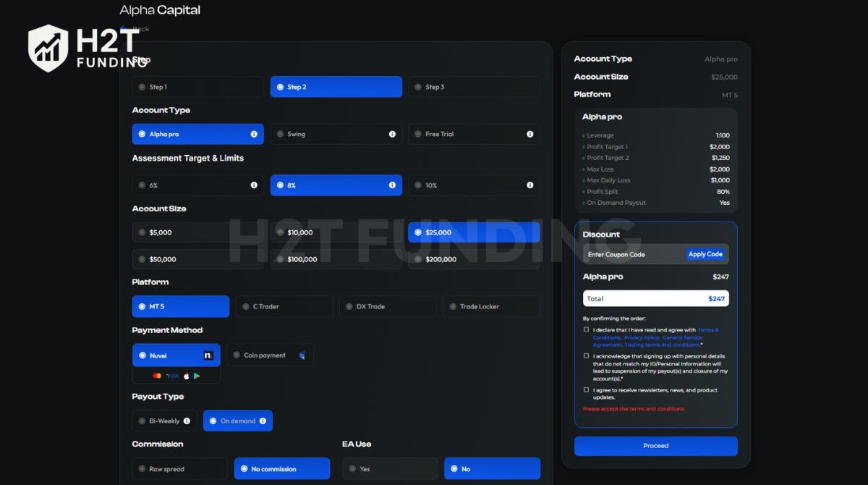The image size is (868, 485).
Task: Select the Step 1 option
Action: [x=197, y=87]
